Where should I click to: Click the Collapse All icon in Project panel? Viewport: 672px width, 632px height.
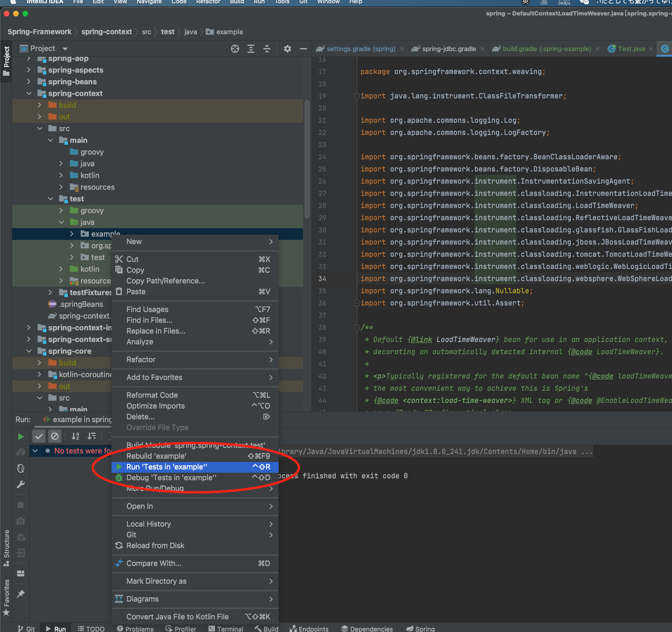(x=267, y=49)
